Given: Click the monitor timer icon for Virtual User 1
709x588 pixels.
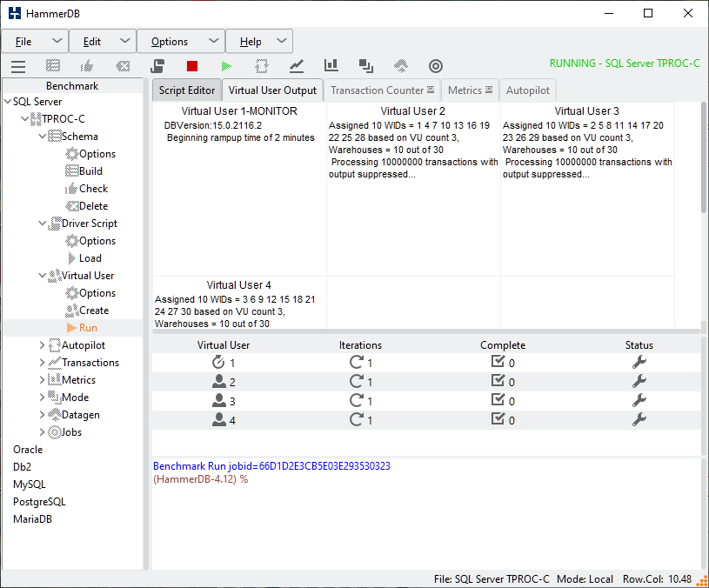Looking at the screenshot, I should (x=218, y=362).
